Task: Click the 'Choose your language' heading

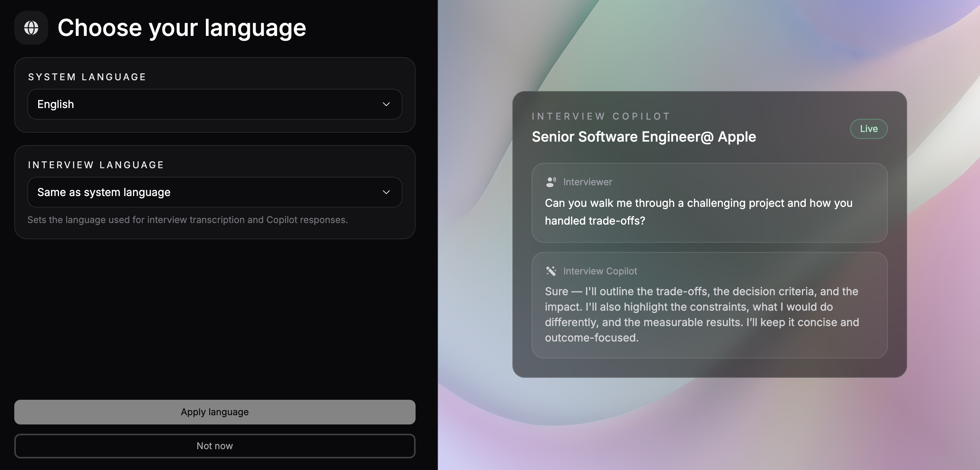Action: 182,27
